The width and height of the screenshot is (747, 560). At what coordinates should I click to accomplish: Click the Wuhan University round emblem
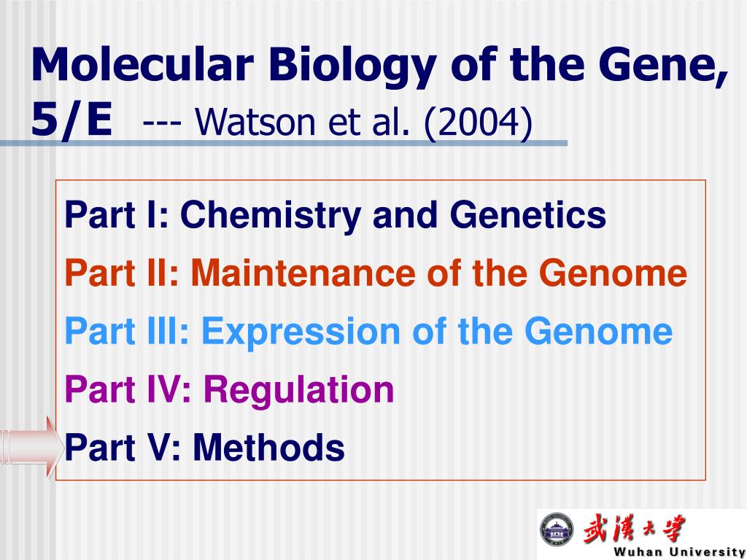(x=557, y=529)
